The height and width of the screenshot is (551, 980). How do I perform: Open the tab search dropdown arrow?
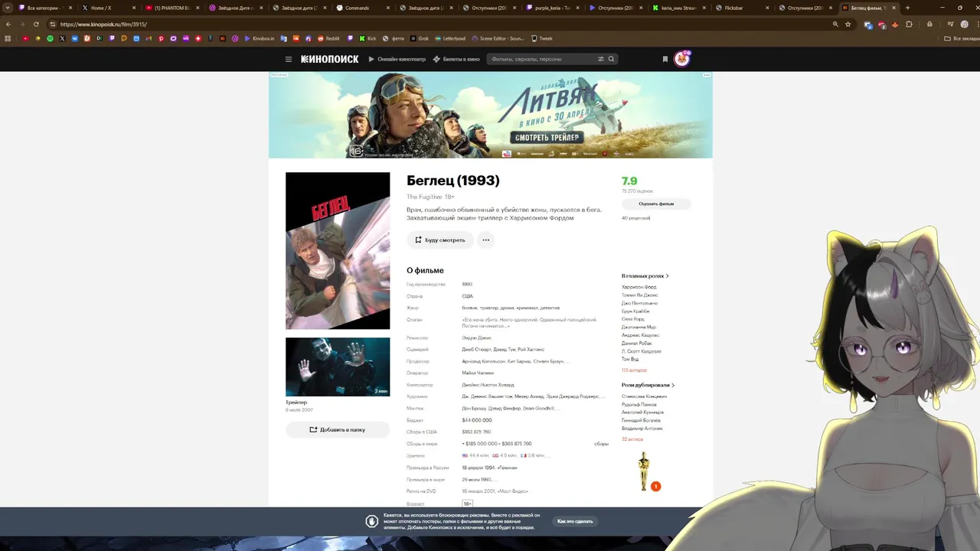(8, 8)
